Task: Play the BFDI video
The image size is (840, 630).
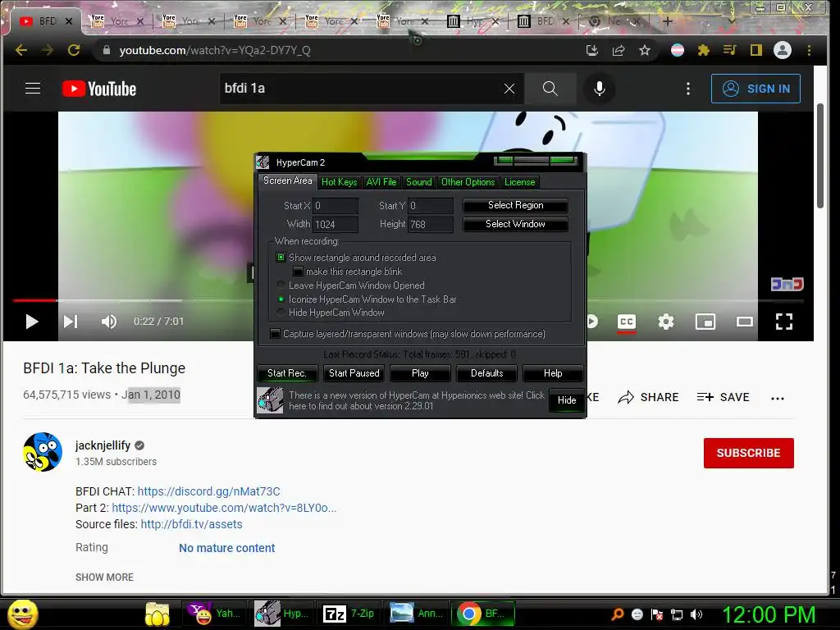Action: [x=32, y=322]
